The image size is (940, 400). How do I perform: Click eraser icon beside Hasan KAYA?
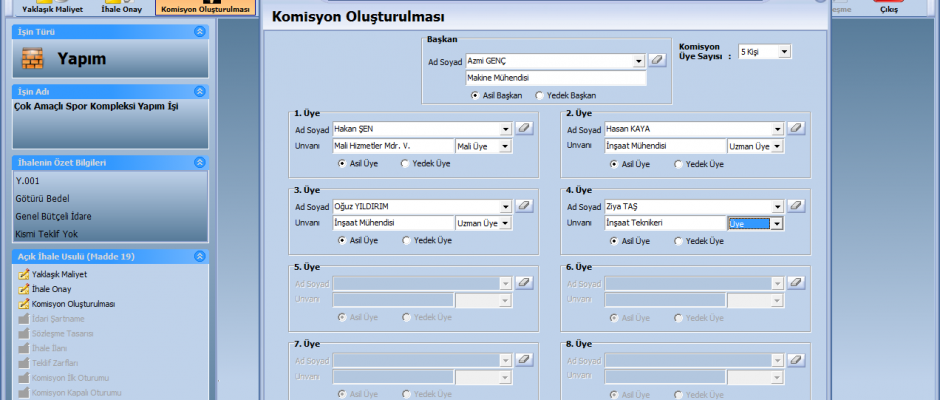click(x=796, y=128)
